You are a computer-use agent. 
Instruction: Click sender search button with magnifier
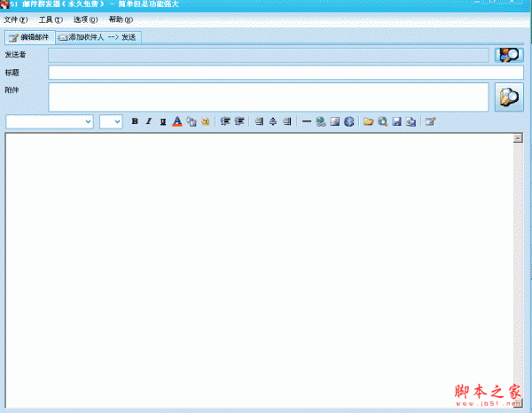pos(509,55)
